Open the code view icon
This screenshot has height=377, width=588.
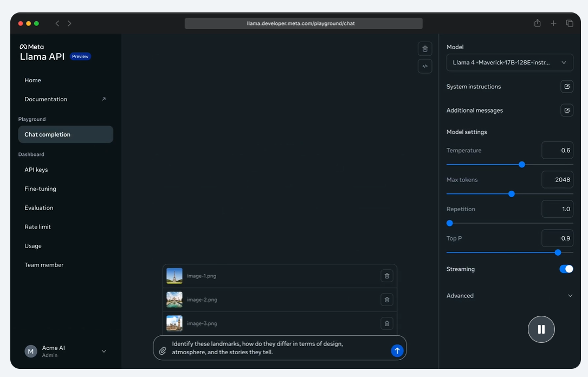(425, 66)
